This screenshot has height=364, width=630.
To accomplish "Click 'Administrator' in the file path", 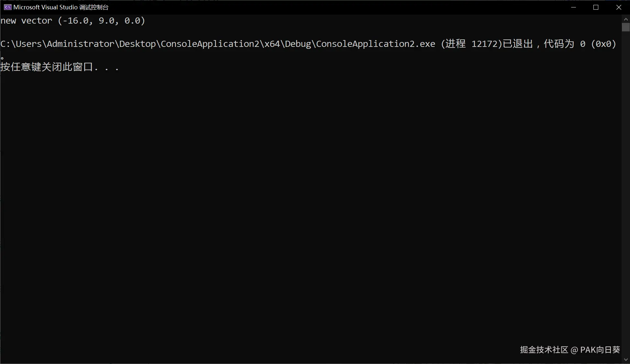I will [x=80, y=44].
